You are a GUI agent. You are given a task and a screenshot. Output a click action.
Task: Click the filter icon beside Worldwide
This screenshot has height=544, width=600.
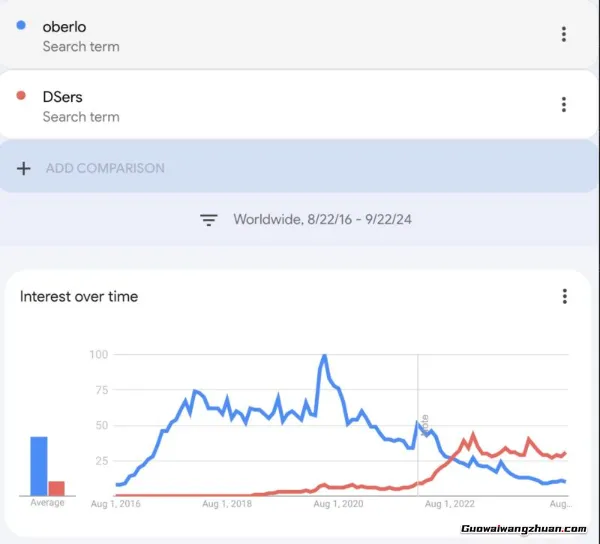[x=209, y=220]
